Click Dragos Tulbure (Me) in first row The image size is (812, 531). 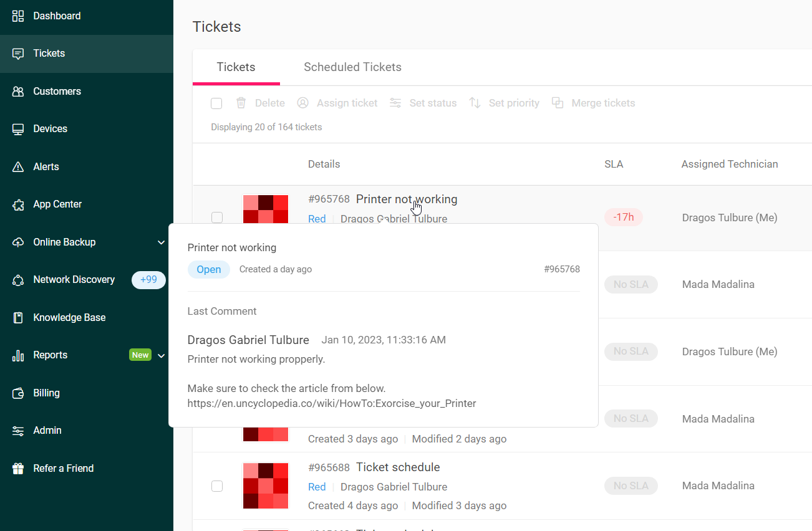pos(730,218)
